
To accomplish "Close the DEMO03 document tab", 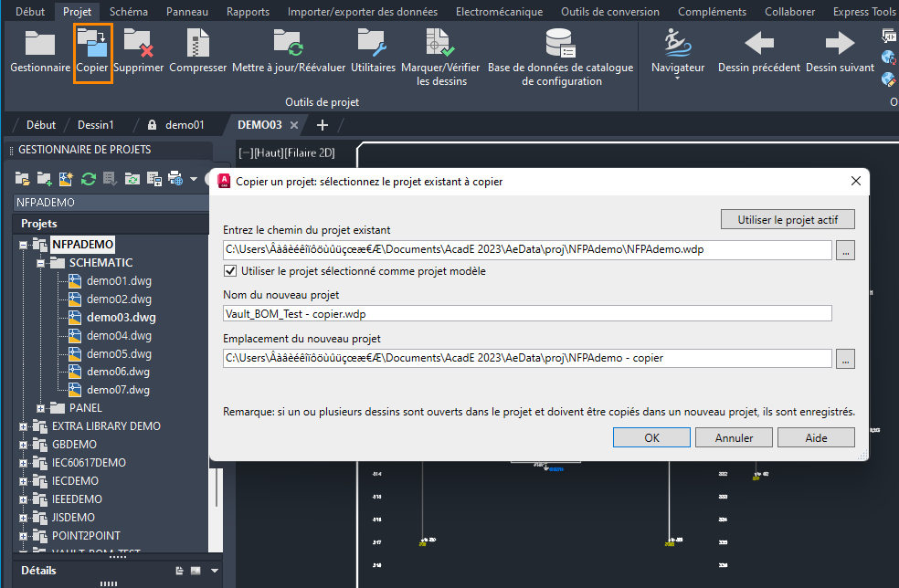I will [x=294, y=125].
